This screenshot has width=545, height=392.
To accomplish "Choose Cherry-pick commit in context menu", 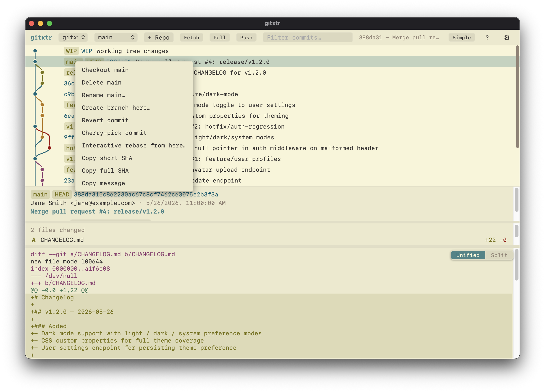I will coord(134,133).
